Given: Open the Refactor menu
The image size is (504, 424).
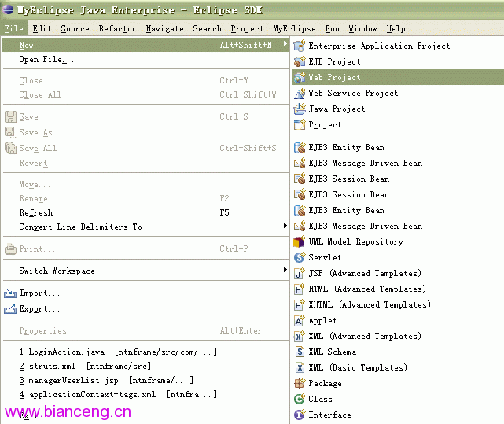Looking at the screenshot, I should tap(117, 28).
